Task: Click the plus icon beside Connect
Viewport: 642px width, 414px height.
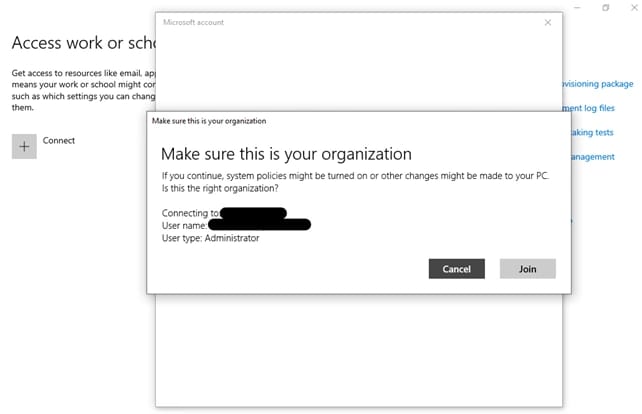Action: [x=24, y=145]
